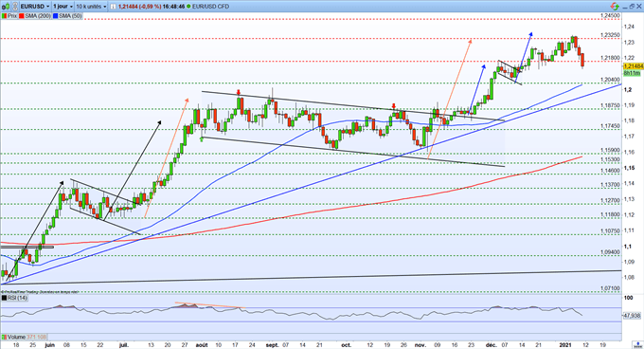
Task: Click the price readout 1,21484 (-0,59 %)
Action: click(x=139, y=7)
